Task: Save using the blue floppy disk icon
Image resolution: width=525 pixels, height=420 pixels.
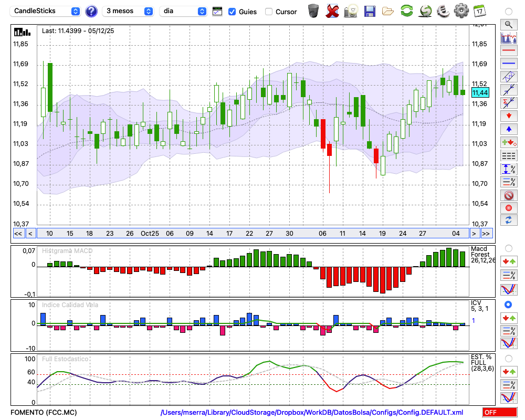Action: click(370, 12)
